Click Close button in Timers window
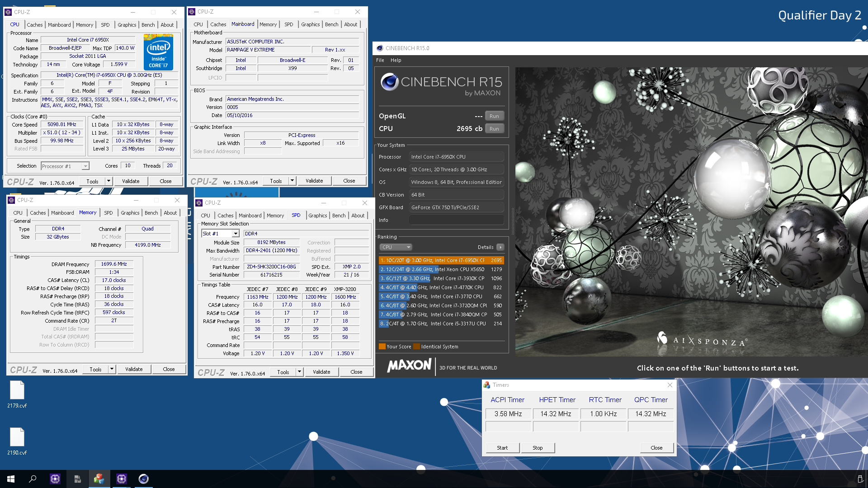Screen dimensions: 868x488 tap(656, 448)
